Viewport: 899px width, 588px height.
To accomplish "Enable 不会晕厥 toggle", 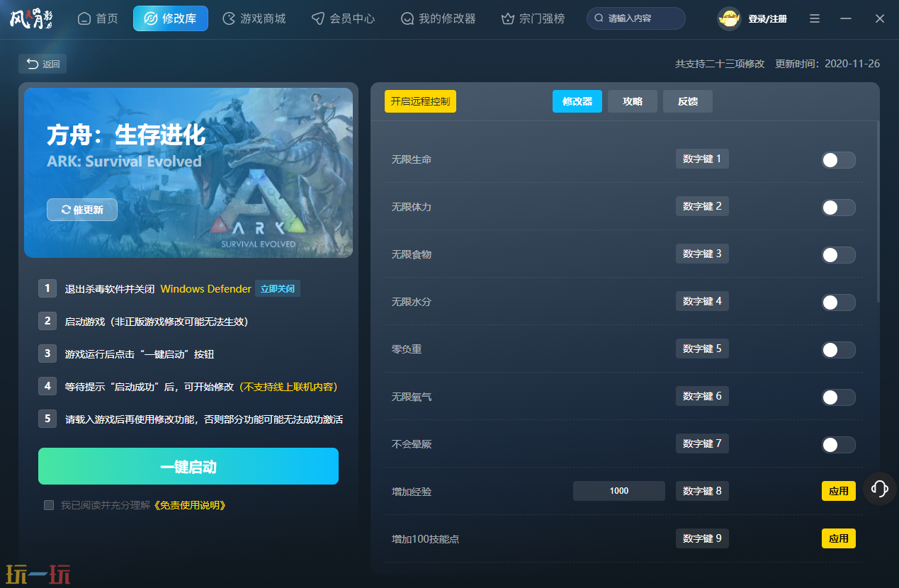I will [839, 445].
